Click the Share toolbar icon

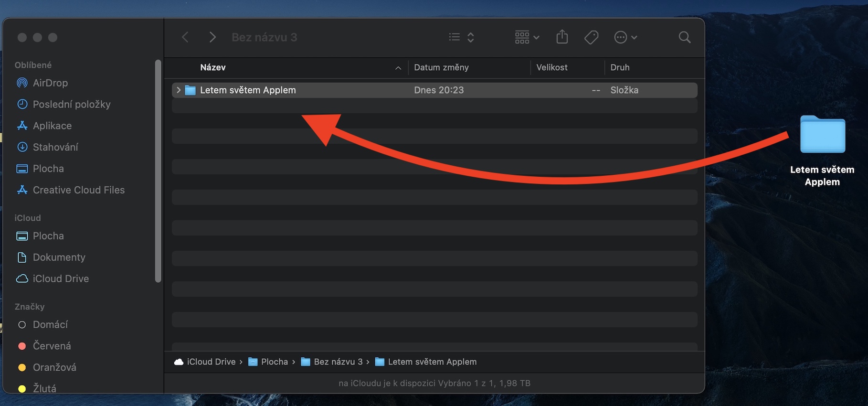[562, 37]
